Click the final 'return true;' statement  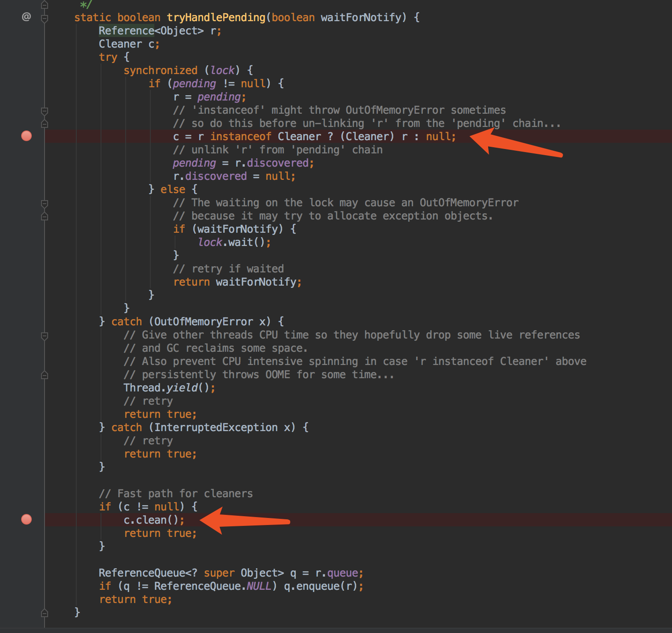pos(135,599)
